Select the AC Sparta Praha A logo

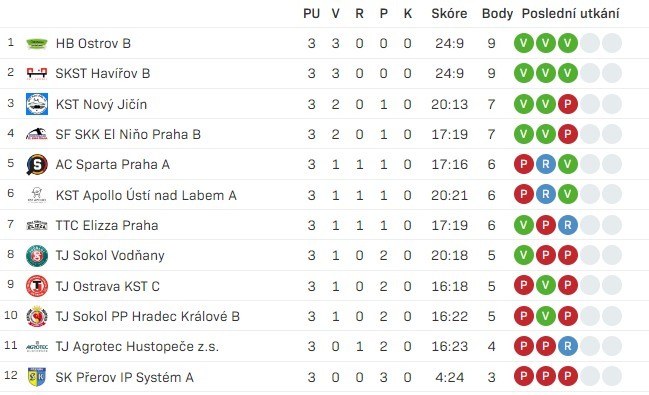click(37, 164)
